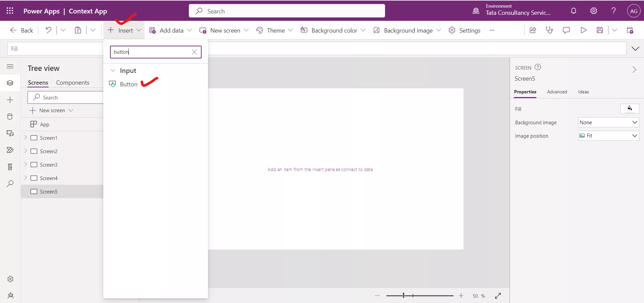This screenshot has height=303, width=644.
Task: Click the Paste clipboard icon
Action: pos(78,30)
